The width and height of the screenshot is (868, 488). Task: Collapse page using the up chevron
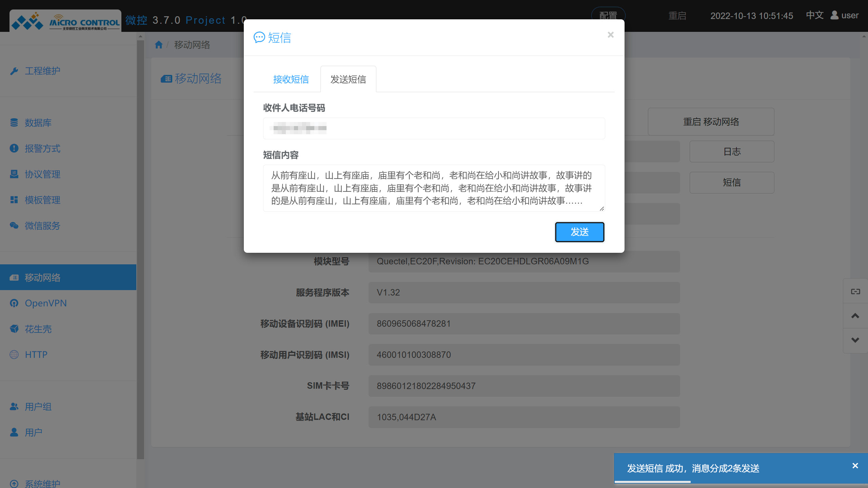point(855,316)
